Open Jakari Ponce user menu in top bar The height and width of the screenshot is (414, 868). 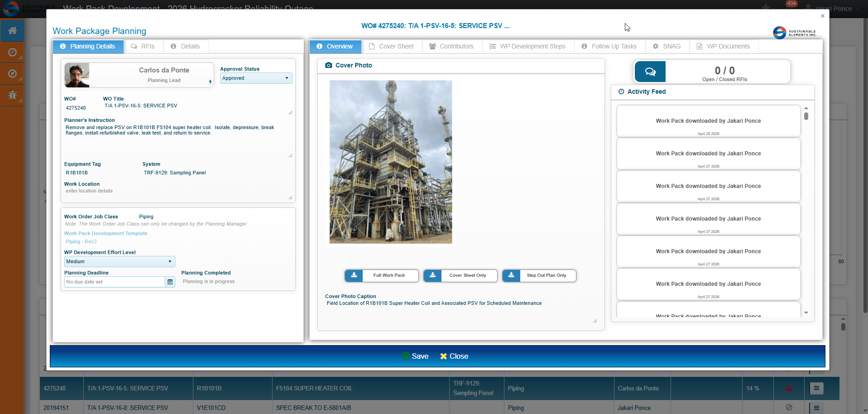(832, 8)
